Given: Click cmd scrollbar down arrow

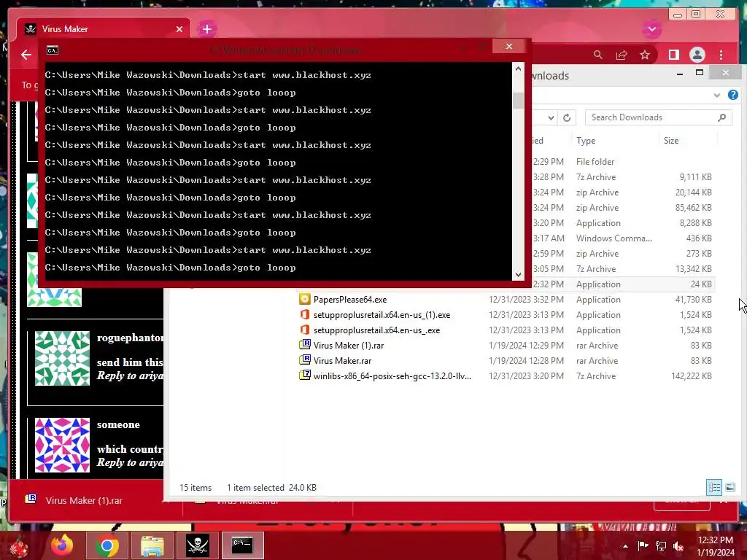Looking at the screenshot, I should pyautogui.click(x=518, y=274).
